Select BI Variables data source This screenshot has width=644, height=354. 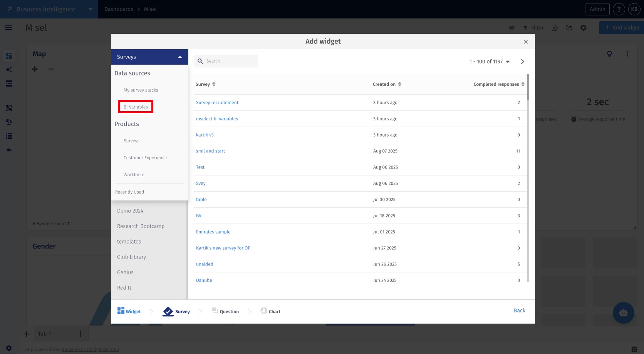pos(136,107)
